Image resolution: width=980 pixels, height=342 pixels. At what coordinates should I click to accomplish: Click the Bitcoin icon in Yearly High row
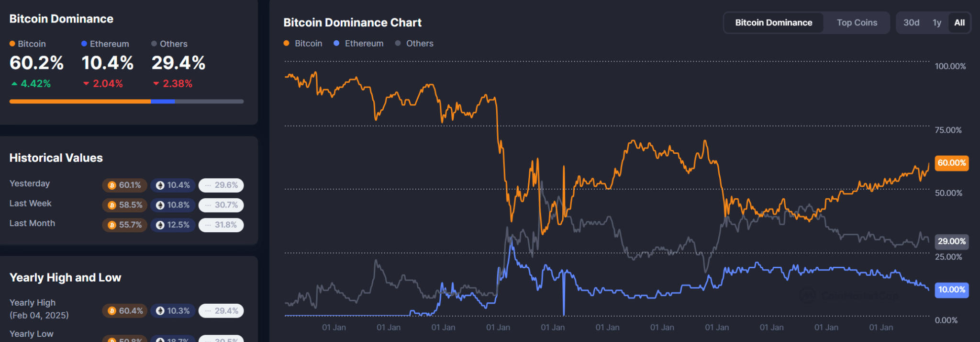click(112, 311)
